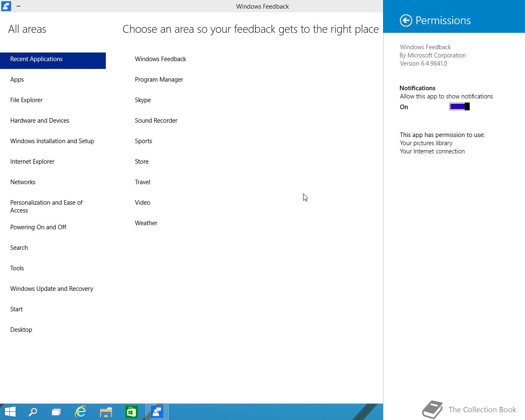Screen dimensions: 525x420
Task: Click the Permissions panel heading
Action: pos(443,21)
